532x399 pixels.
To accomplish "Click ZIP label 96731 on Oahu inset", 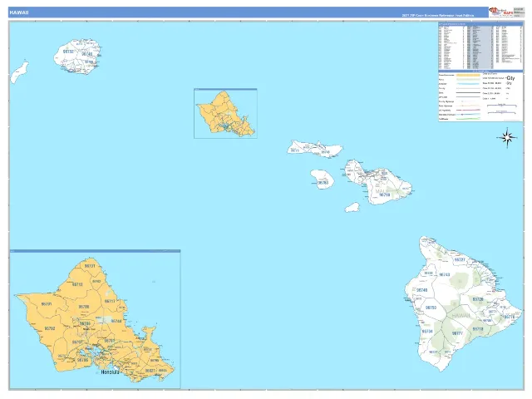I will coord(90,266).
